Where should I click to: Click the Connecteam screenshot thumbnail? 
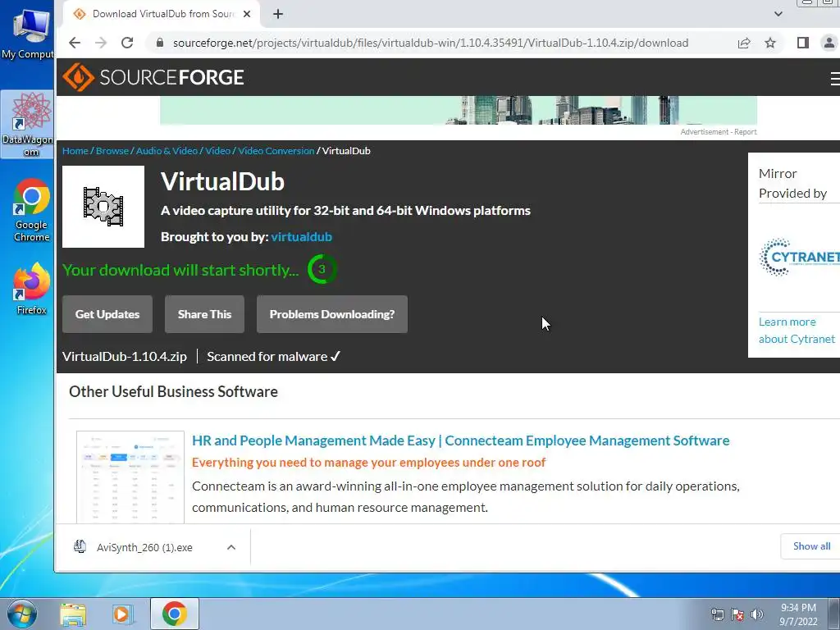(130, 477)
